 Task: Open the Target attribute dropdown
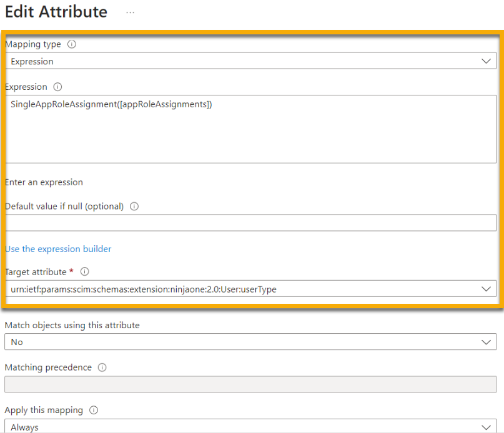click(487, 289)
